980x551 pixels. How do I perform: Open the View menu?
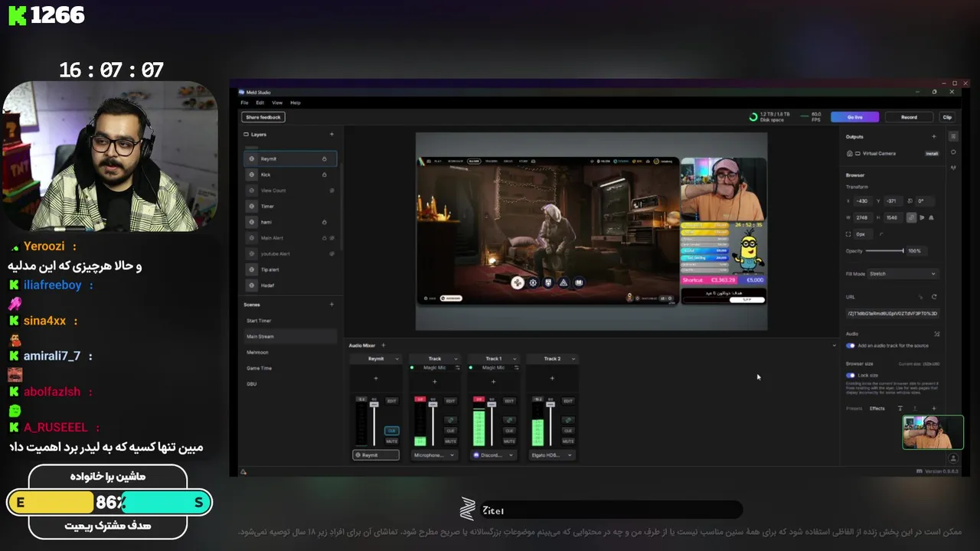tap(277, 103)
